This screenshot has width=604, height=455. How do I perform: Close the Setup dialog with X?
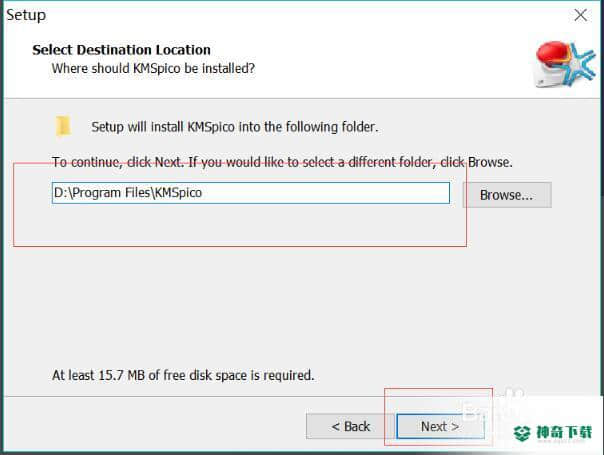pos(581,15)
